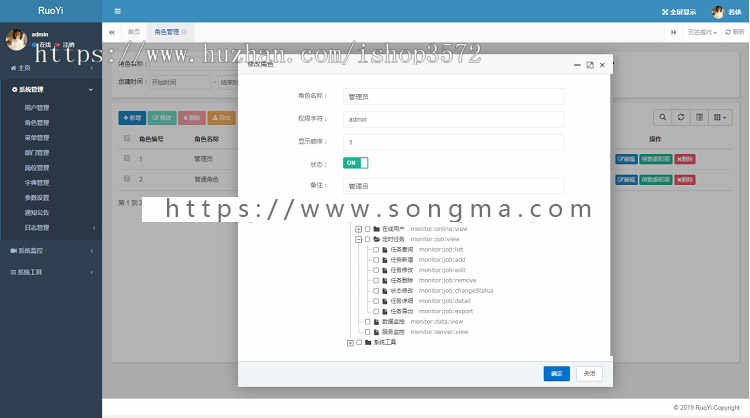Click the file icon of 服务监控 node

point(376,332)
